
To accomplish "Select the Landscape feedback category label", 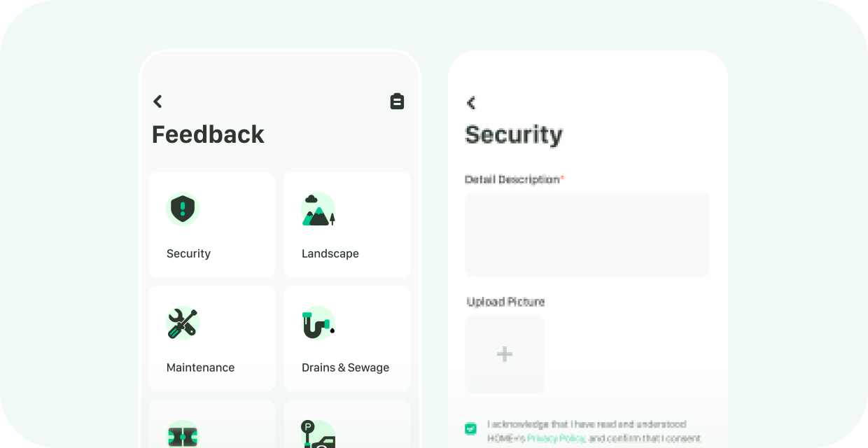I will point(330,253).
